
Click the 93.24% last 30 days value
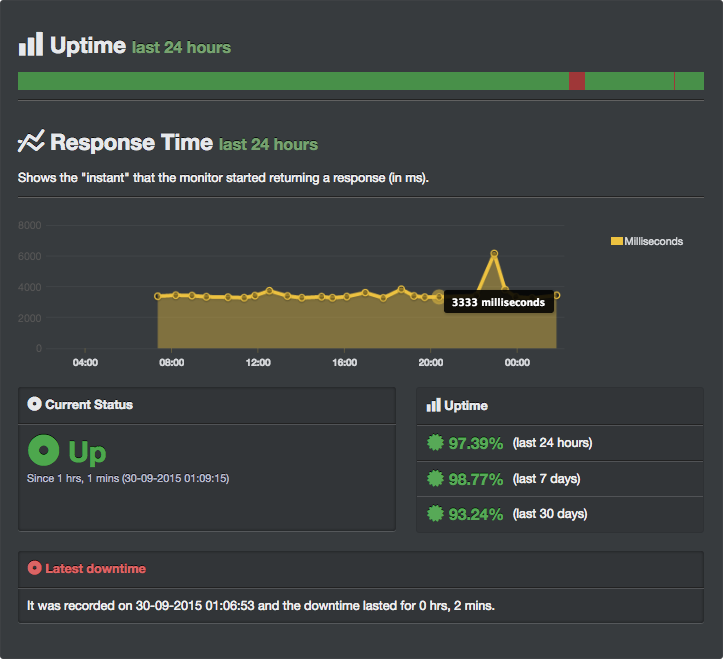(x=475, y=514)
